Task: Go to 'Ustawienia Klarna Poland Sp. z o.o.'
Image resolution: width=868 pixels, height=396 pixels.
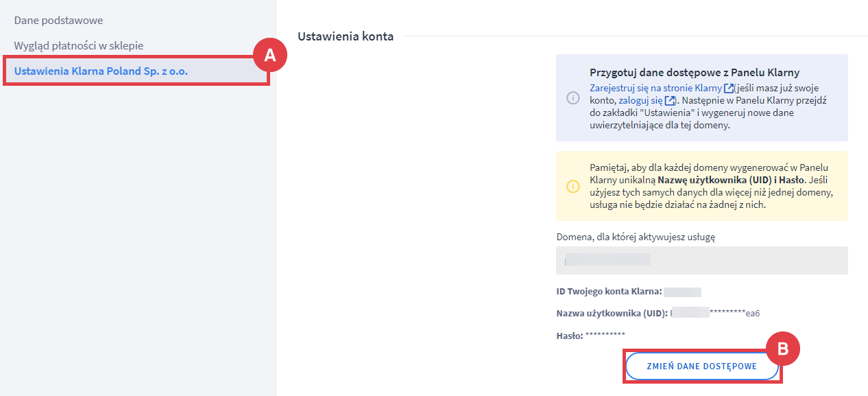Action: point(101,71)
